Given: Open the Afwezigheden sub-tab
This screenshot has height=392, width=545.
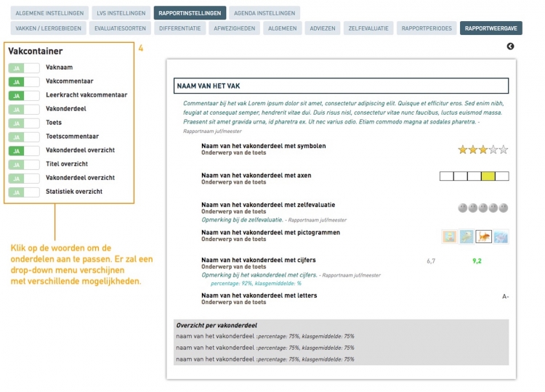Looking at the screenshot, I should [234, 28].
